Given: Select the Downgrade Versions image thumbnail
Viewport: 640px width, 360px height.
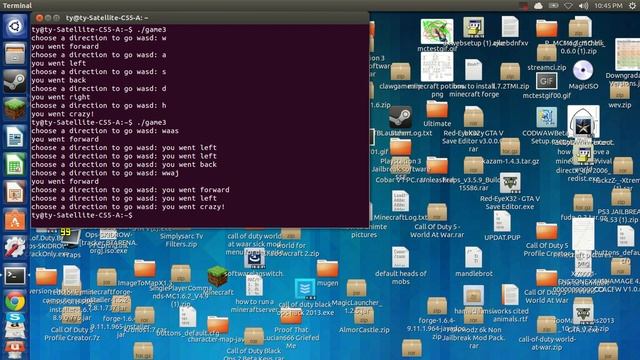Looking at the screenshot, I should (x=627, y=54).
